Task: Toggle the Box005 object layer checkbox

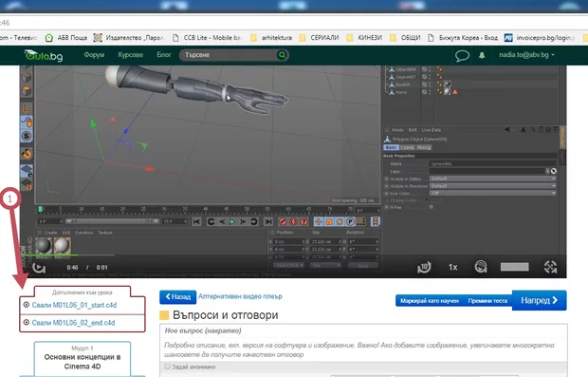Action: pos(424,85)
